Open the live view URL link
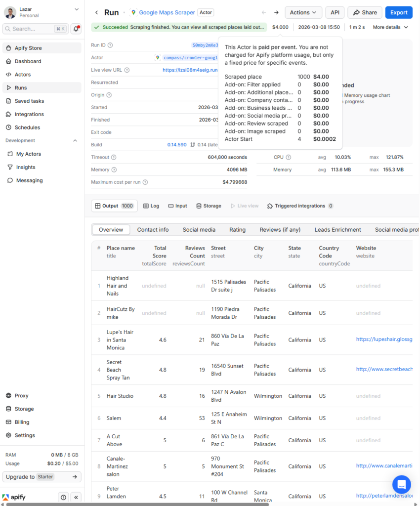This screenshot has width=420, height=506. point(190,70)
